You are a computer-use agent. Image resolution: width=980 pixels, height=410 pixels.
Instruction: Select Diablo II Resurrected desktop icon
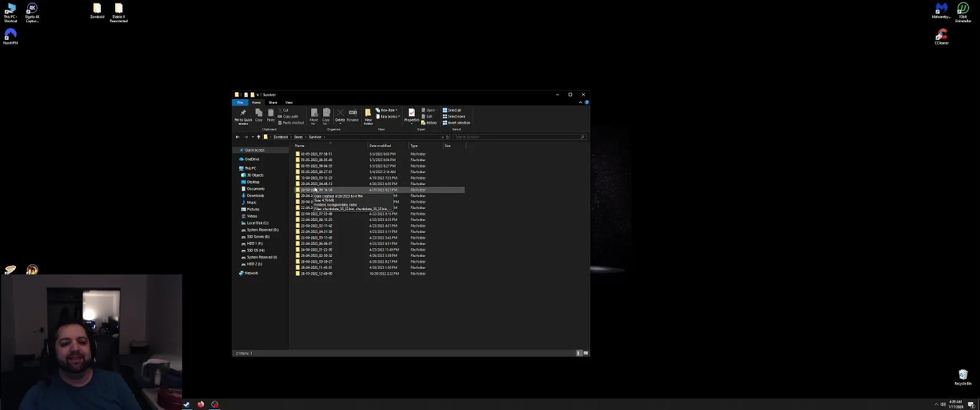tap(119, 13)
